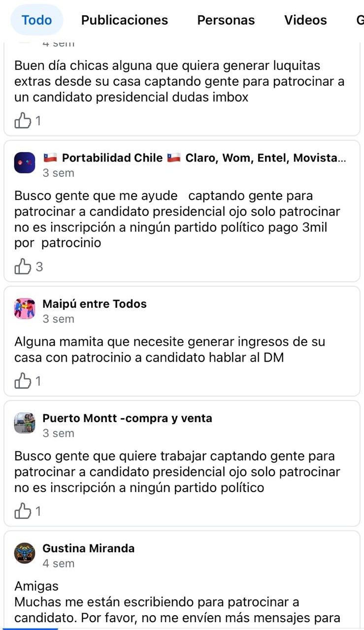Open the Personas tab
This screenshot has width=364, height=630.
click(x=226, y=20)
